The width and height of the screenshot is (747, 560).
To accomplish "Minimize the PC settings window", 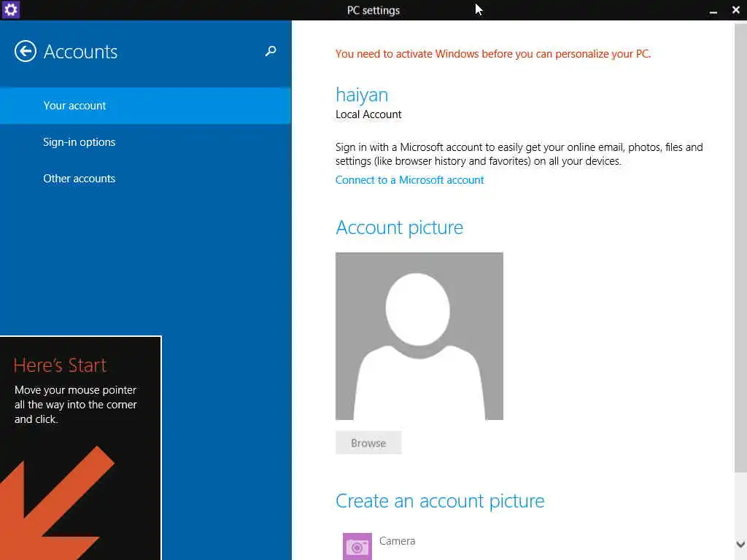I will point(713,10).
